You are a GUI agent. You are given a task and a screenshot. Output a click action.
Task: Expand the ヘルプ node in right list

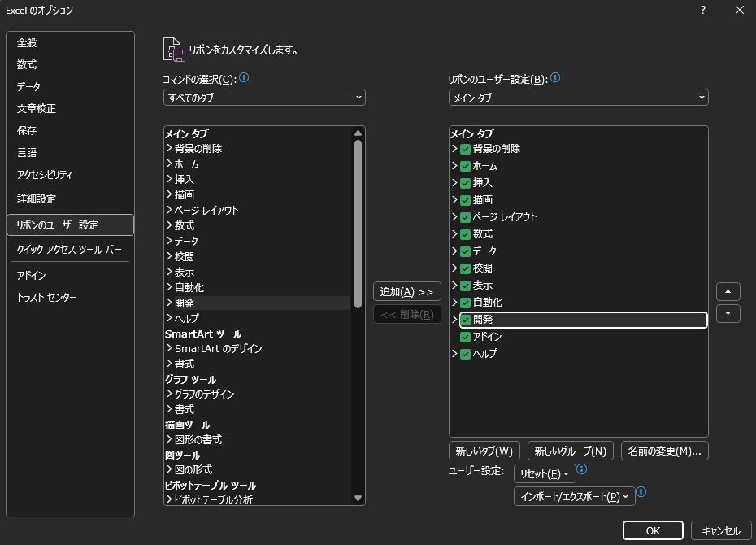[x=454, y=354]
